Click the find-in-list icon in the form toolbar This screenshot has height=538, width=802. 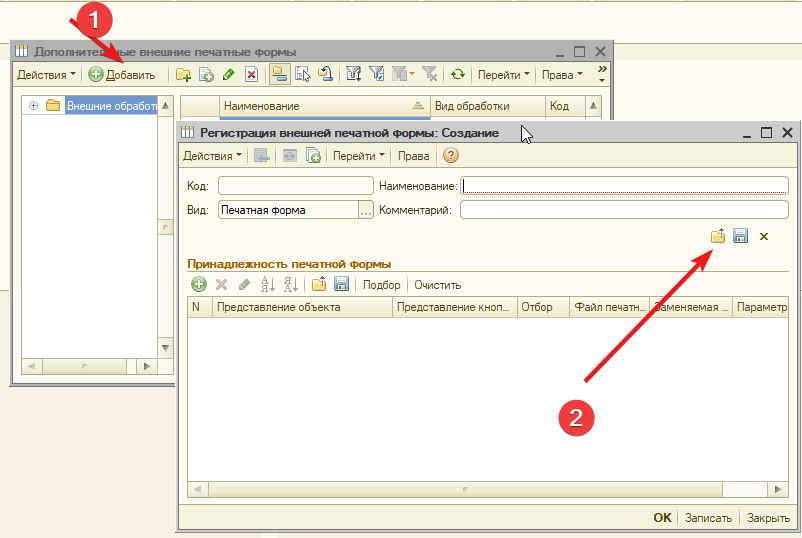[261, 156]
